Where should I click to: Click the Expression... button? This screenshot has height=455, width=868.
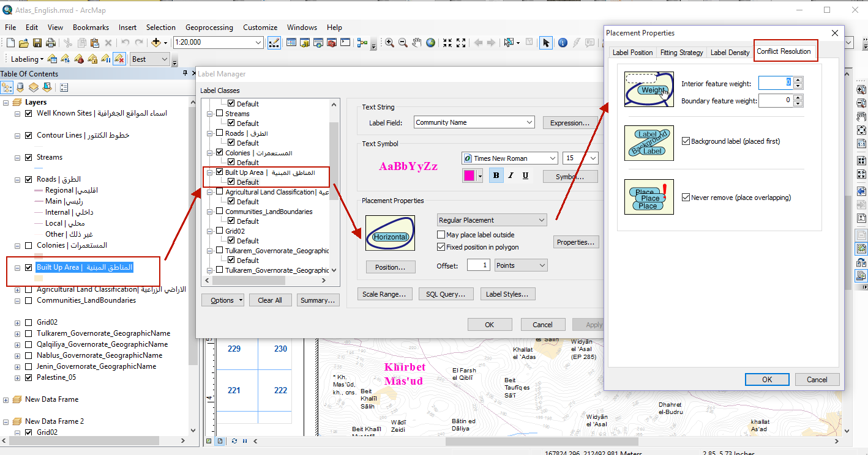570,123
